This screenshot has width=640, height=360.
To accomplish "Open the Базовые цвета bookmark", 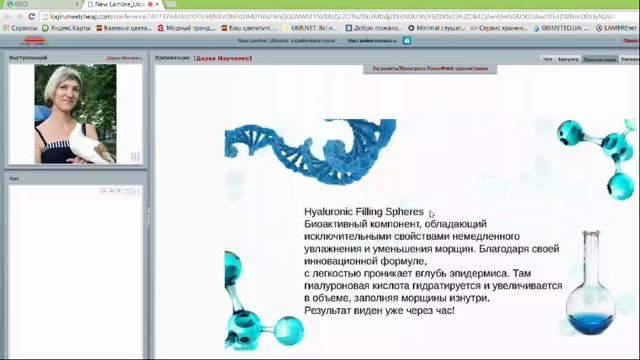I will 124,28.
